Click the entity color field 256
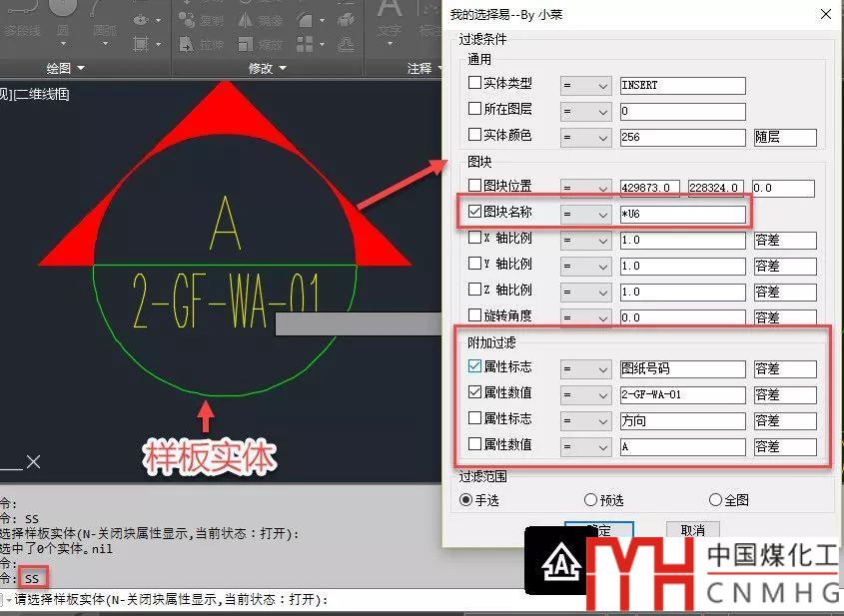Screen dimensions: 844x616 tap(682, 137)
